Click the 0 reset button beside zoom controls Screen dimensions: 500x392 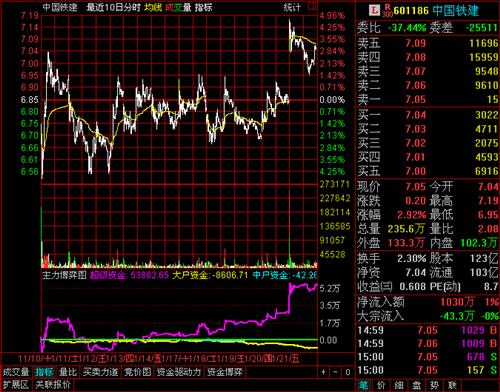(347, 372)
